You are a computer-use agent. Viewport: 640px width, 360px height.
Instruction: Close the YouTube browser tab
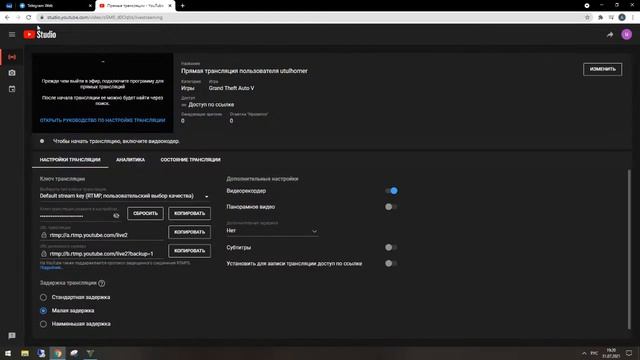(x=170, y=6)
